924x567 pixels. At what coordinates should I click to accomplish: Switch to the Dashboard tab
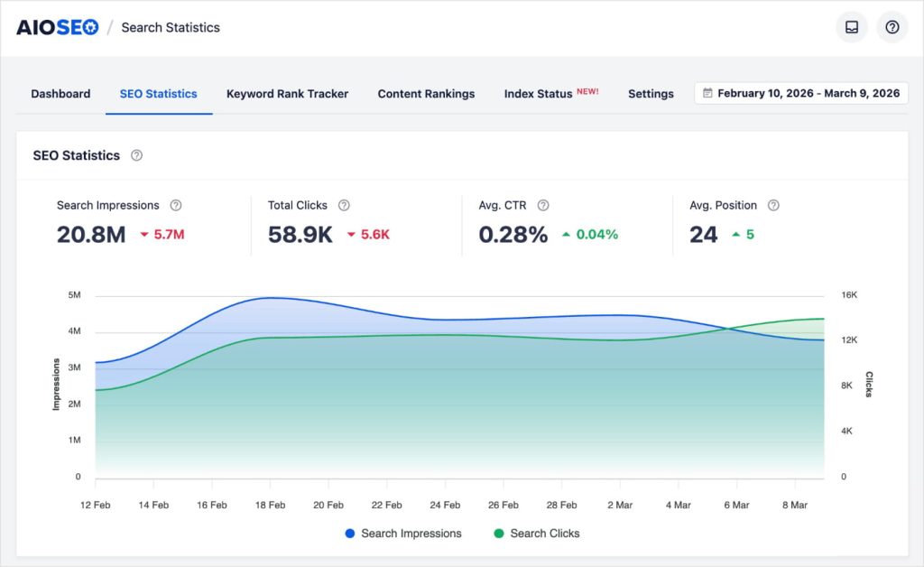60,94
